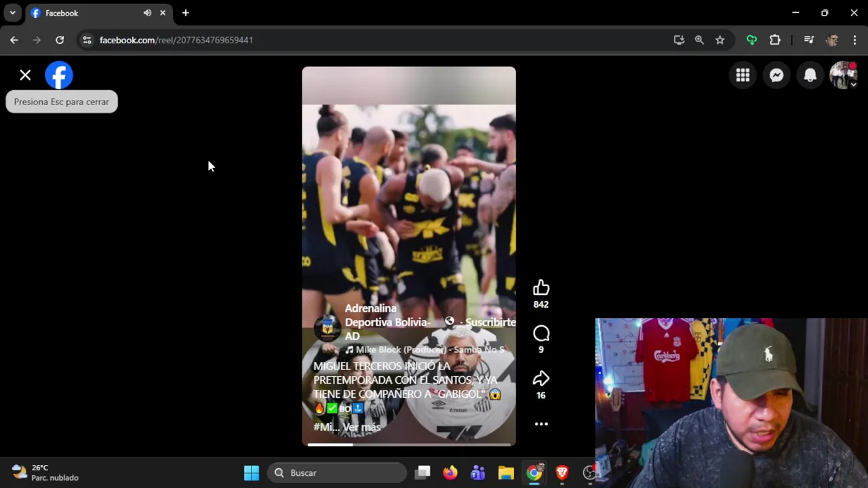
Task: Open media control icon in toolbar
Action: pyautogui.click(x=808, y=40)
